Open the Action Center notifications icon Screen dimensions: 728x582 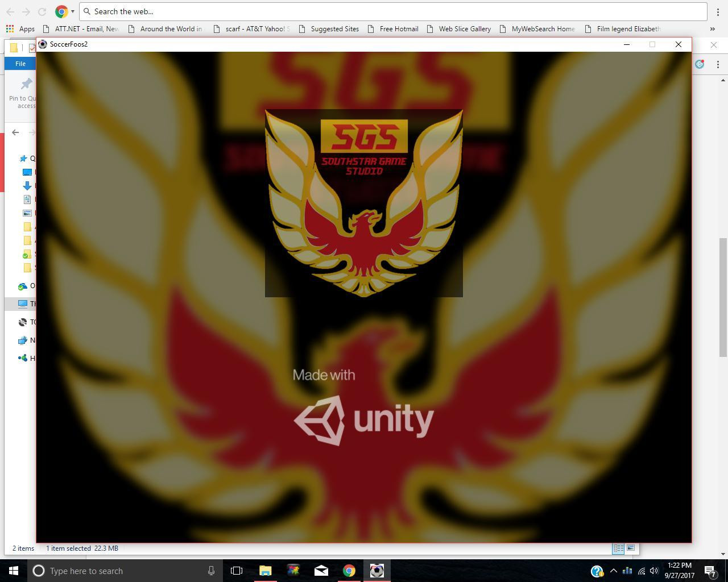(x=710, y=571)
